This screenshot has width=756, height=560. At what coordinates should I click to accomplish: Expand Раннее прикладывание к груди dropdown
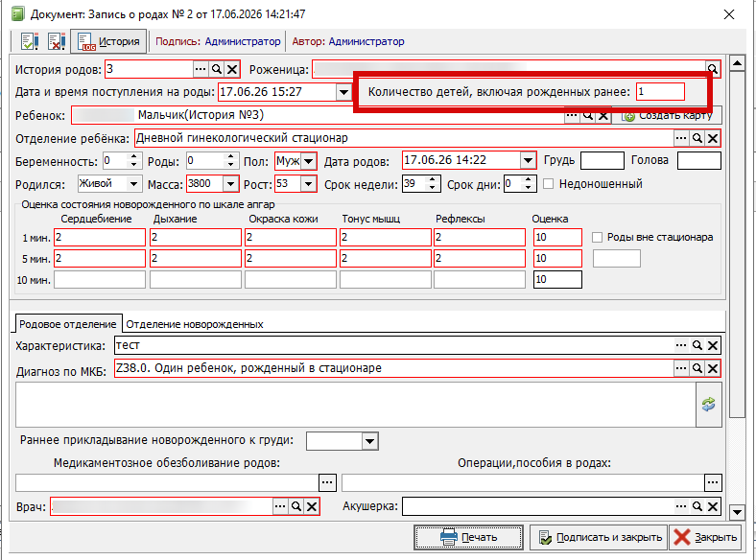pos(369,441)
